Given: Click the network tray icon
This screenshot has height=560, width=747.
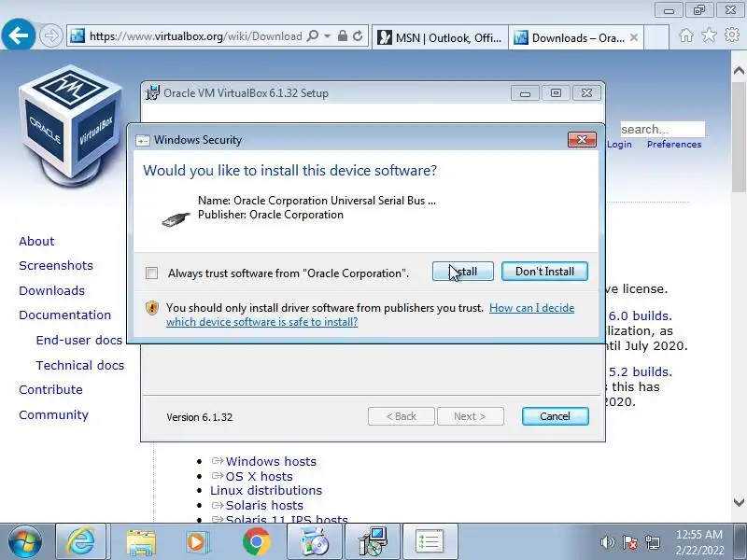Looking at the screenshot, I should pos(652,542).
